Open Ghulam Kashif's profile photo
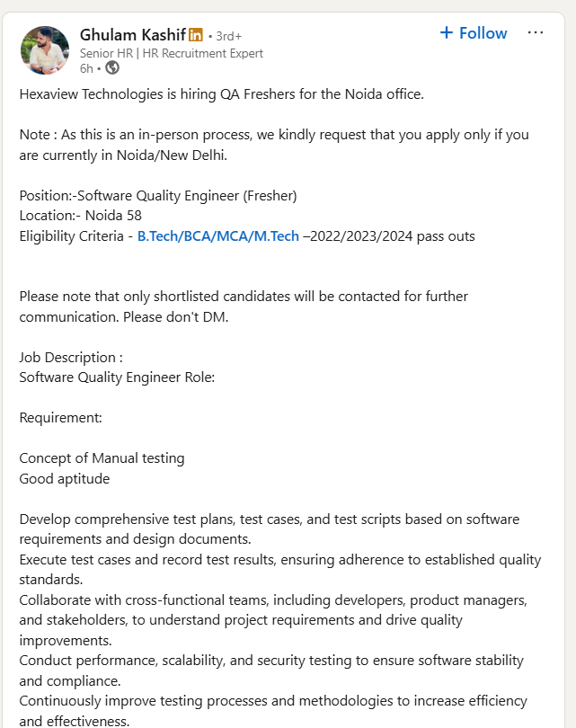 pos(45,50)
